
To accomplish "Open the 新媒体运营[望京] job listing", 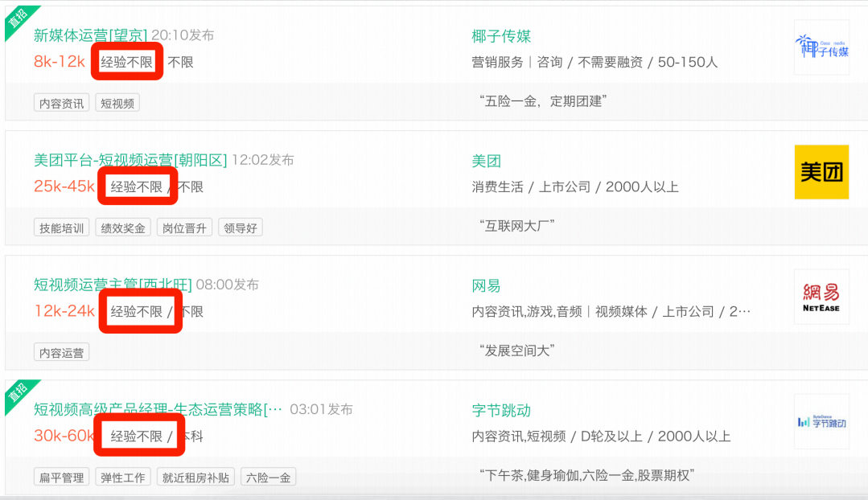I will tap(90, 35).
